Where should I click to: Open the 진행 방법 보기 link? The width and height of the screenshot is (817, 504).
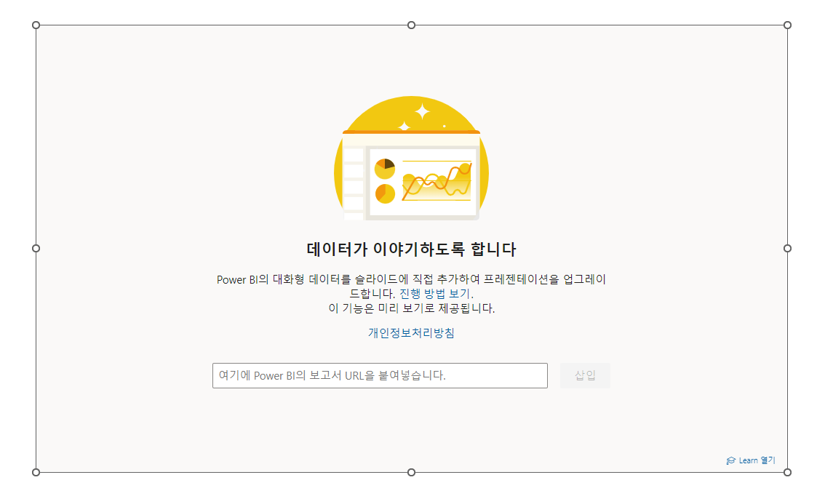pos(434,294)
